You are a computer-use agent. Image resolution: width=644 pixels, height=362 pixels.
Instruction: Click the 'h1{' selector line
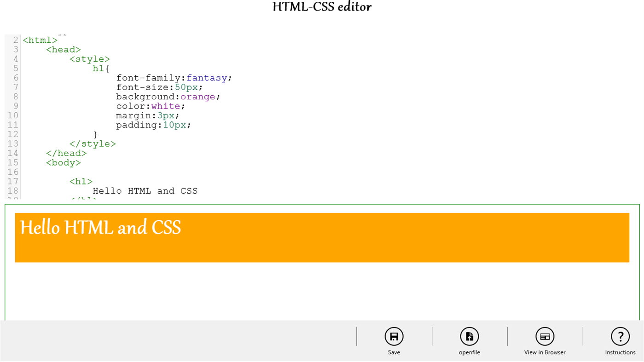pos(101,69)
